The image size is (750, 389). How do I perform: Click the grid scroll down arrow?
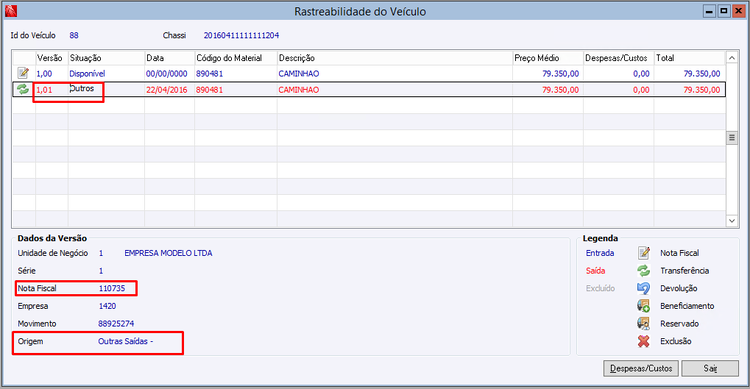[x=732, y=221]
